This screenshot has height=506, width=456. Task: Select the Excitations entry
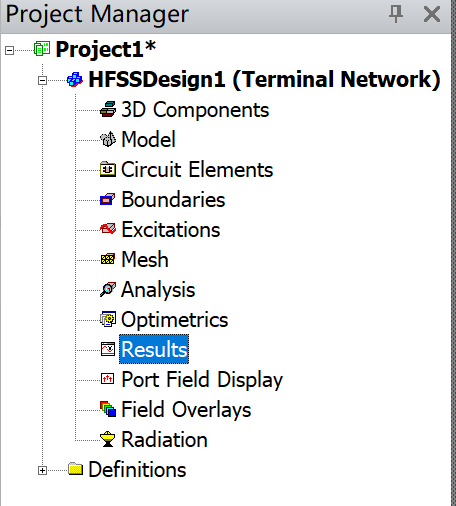[171, 229]
